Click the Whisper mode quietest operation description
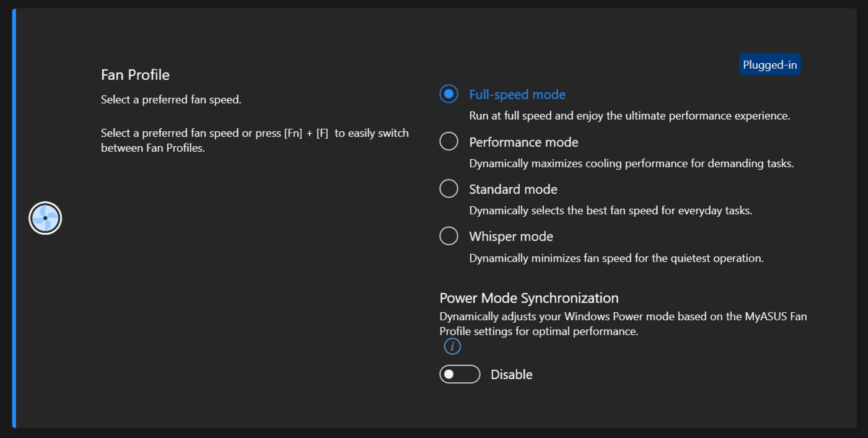The height and width of the screenshot is (438, 868). [616, 258]
